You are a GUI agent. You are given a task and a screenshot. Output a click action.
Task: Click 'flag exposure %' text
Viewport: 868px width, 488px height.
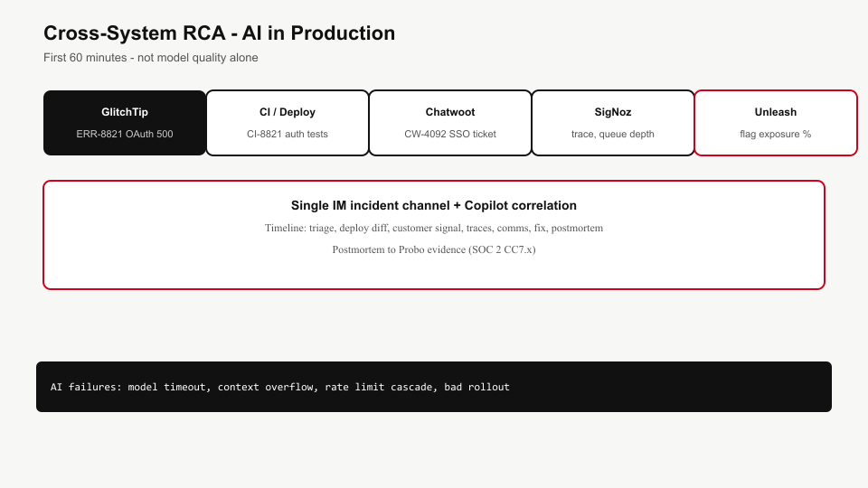click(776, 134)
